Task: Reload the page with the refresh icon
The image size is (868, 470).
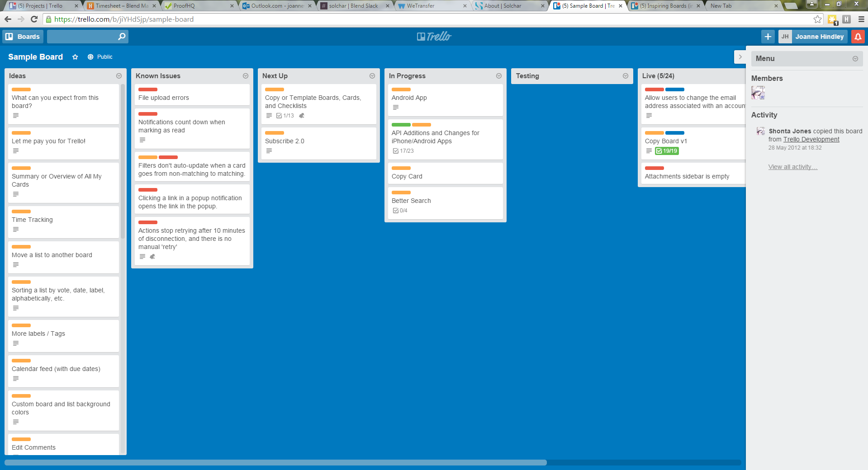Action: [34, 19]
